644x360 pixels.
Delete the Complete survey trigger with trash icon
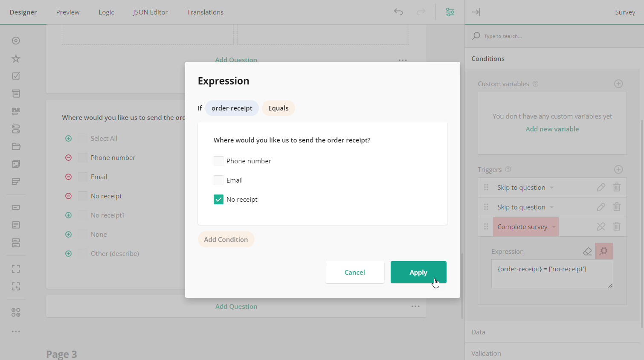pos(617,226)
